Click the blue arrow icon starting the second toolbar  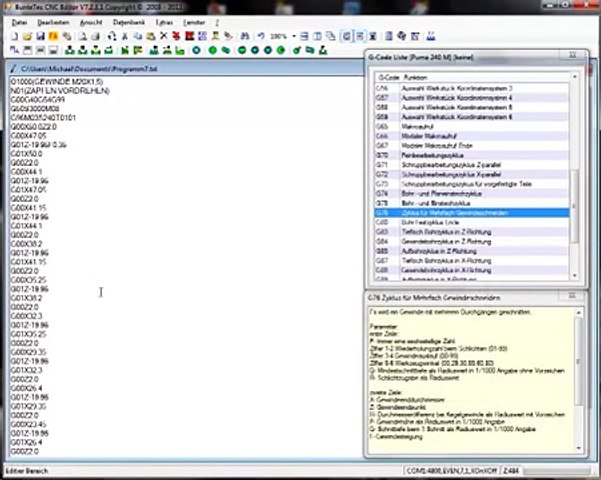[14, 50]
